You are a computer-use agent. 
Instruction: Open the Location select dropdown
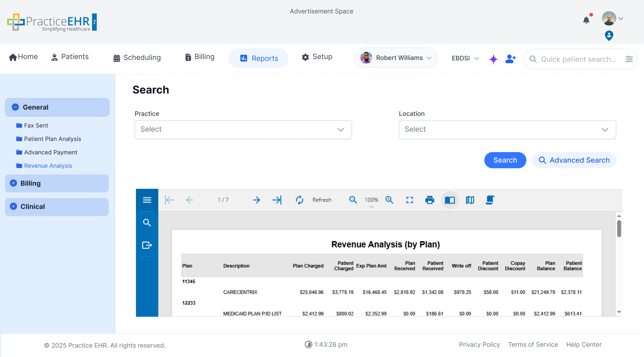pos(507,129)
